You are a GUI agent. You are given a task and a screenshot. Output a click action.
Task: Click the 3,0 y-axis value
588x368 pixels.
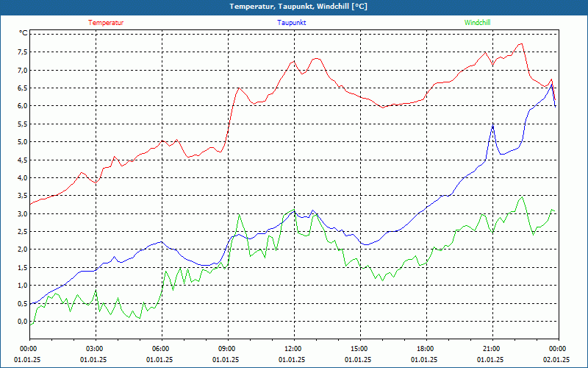click(x=24, y=213)
